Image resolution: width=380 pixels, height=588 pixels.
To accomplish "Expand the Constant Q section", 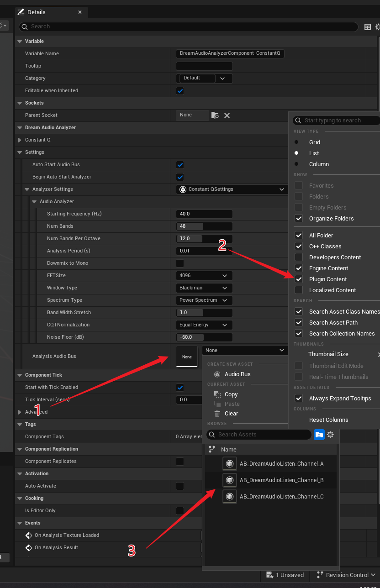I will 20,140.
